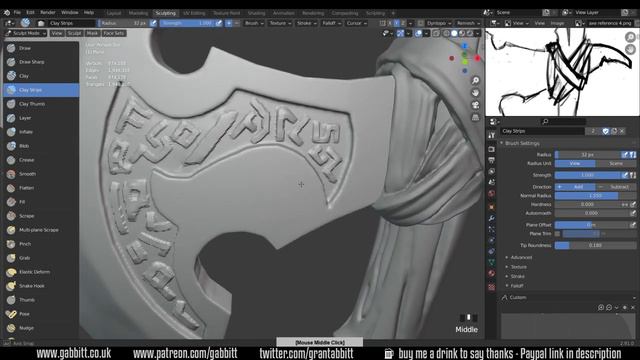This screenshot has height=360, width=640.
Task: Select the Grab brush
Action: coord(41,258)
